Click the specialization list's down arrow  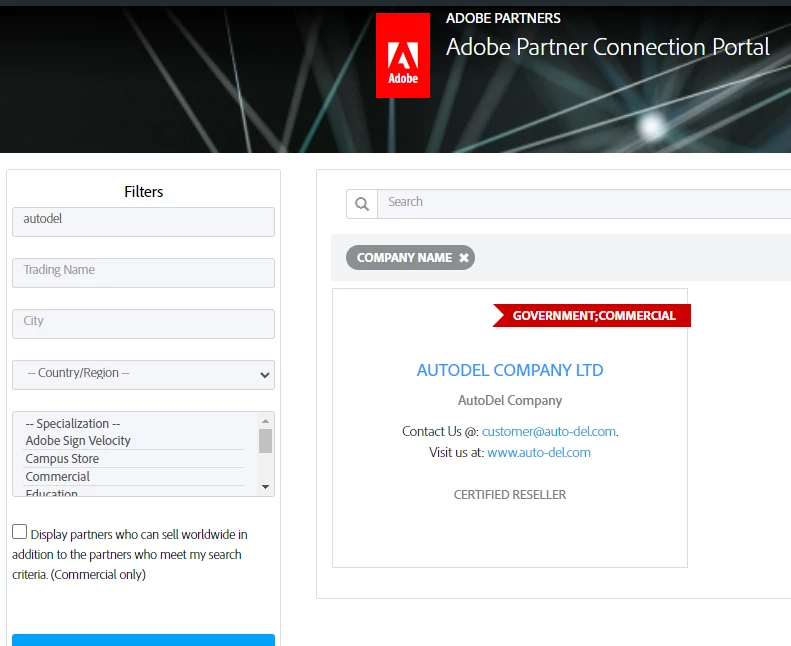pos(265,487)
